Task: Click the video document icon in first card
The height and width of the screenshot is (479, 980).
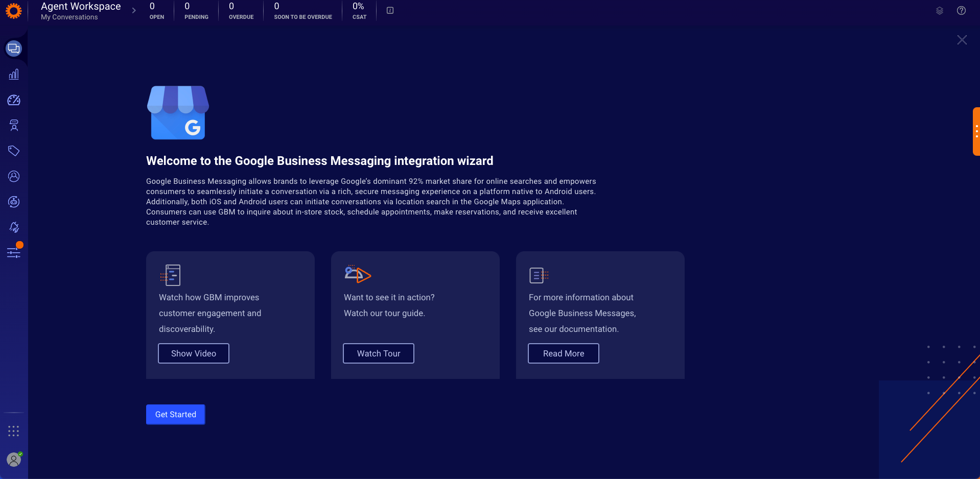Action: (x=170, y=275)
